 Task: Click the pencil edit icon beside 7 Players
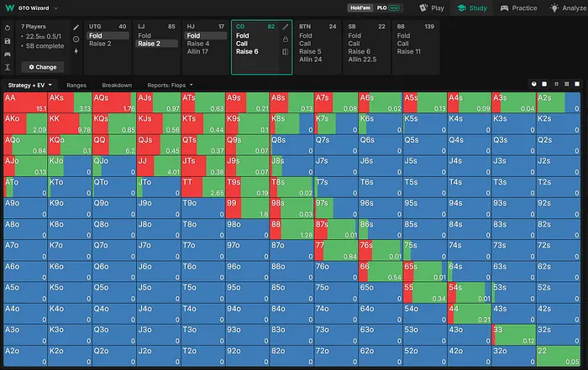point(76,28)
